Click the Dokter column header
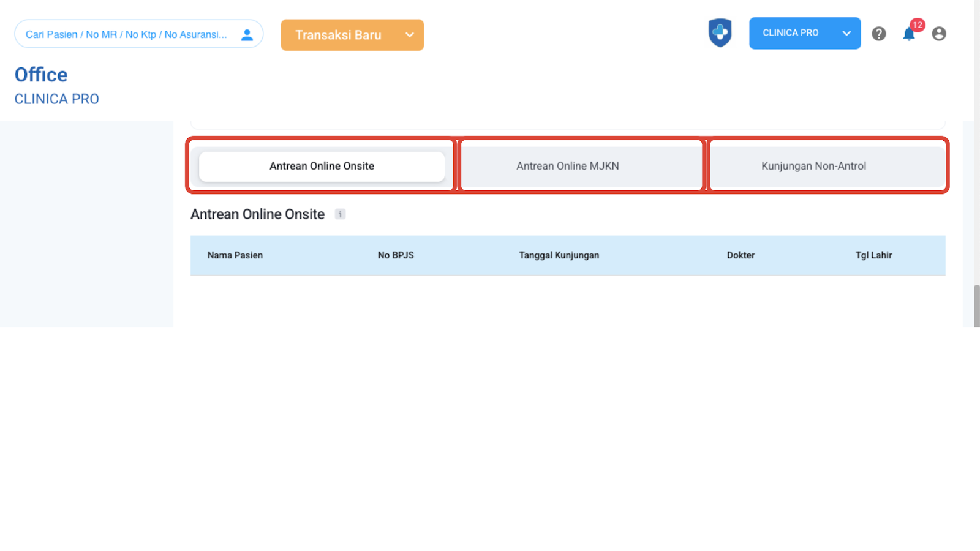The height and width of the screenshot is (551, 980). click(741, 255)
